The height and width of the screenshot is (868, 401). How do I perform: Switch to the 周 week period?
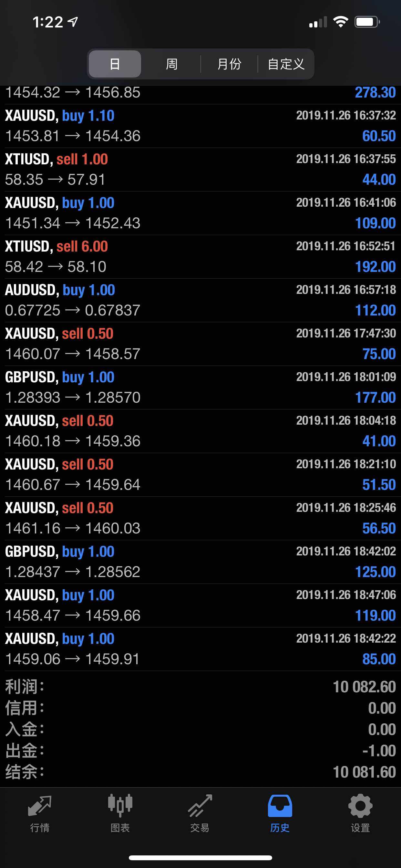171,64
